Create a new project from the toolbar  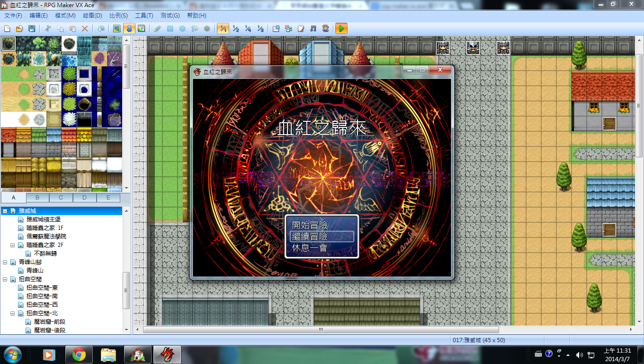click(7, 28)
